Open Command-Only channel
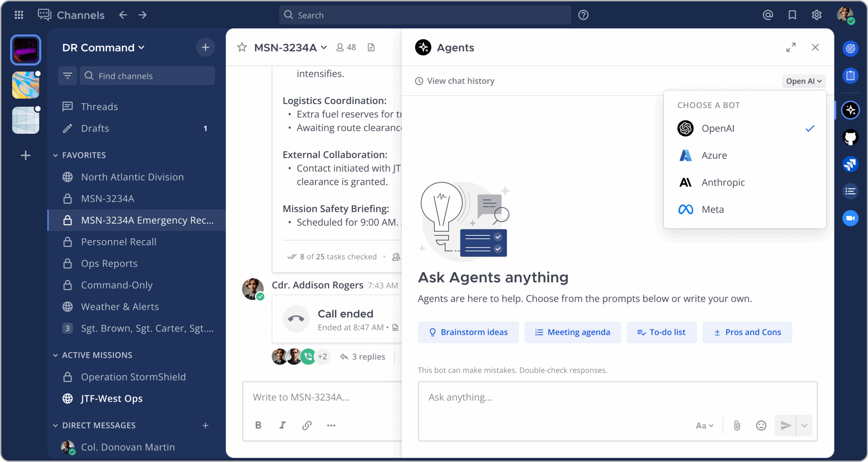Viewport: 868px width, 462px height. (x=136, y=285)
